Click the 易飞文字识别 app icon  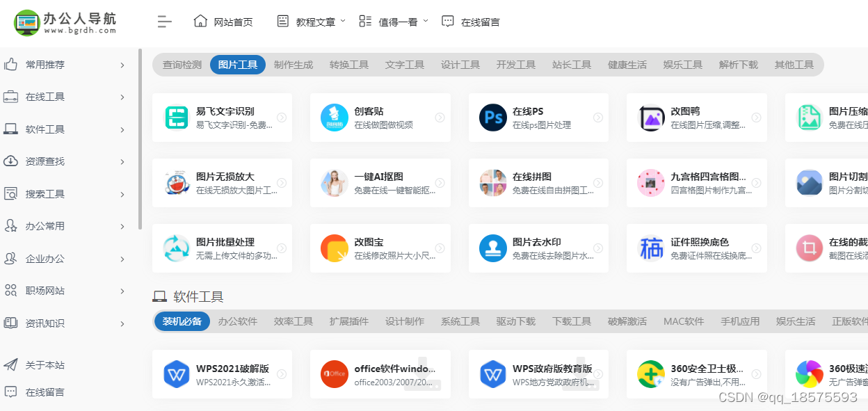tap(177, 118)
